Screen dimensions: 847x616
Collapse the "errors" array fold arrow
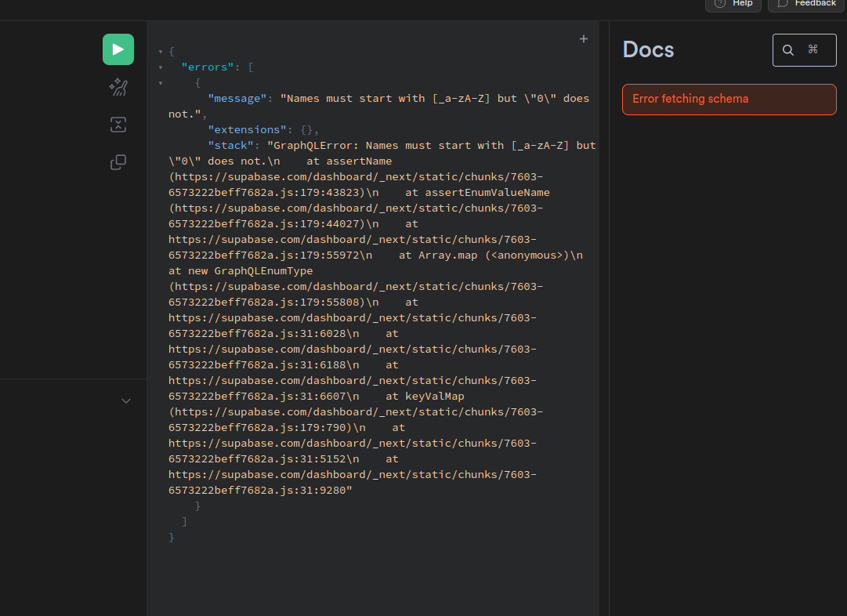[x=161, y=67]
